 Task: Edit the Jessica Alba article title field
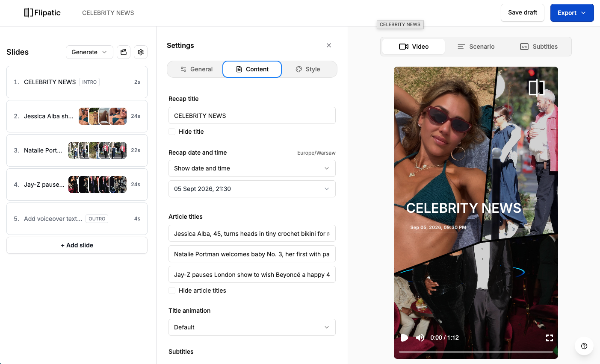[252, 233]
